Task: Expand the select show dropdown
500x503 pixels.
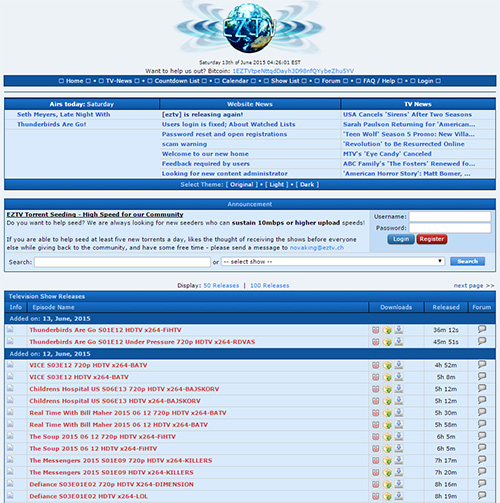Action: tap(333, 262)
